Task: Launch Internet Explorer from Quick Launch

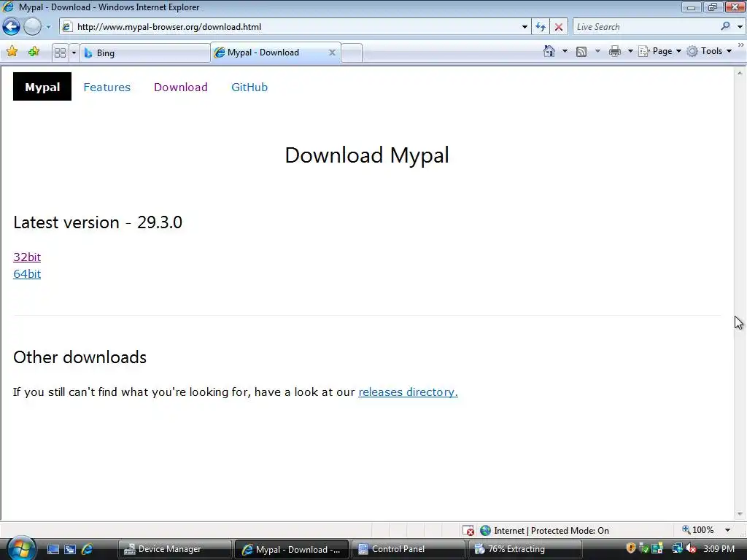Action: pos(87,550)
